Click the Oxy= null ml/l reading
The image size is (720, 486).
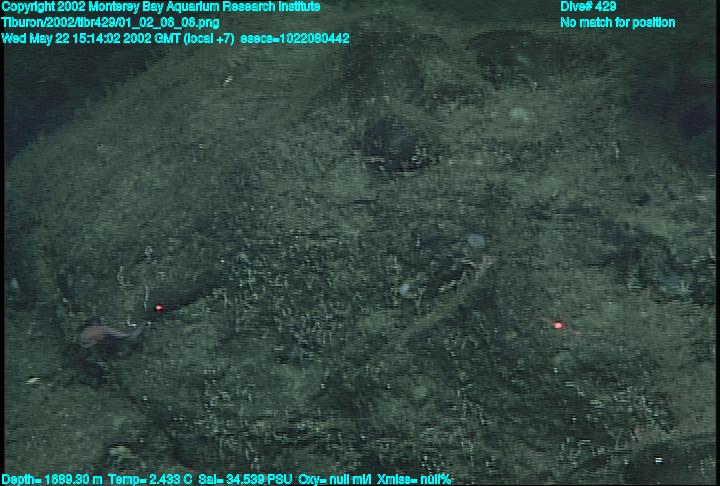coord(335,480)
